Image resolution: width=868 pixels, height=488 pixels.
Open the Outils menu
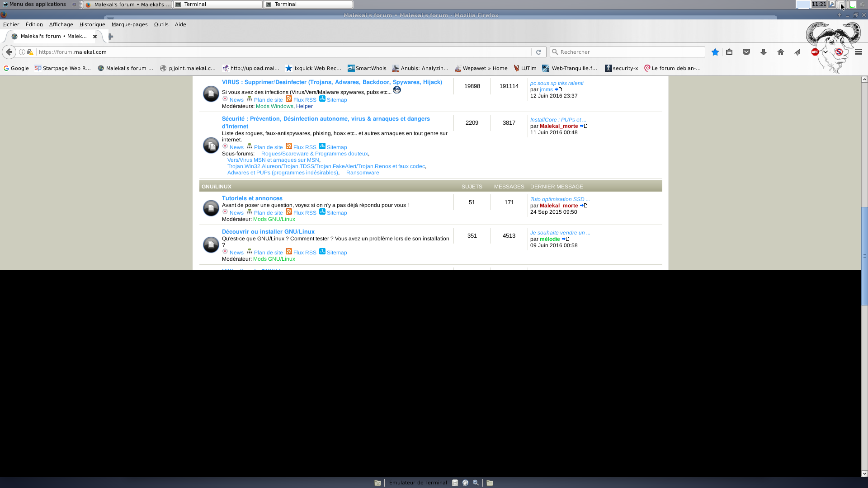pyautogui.click(x=161, y=24)
